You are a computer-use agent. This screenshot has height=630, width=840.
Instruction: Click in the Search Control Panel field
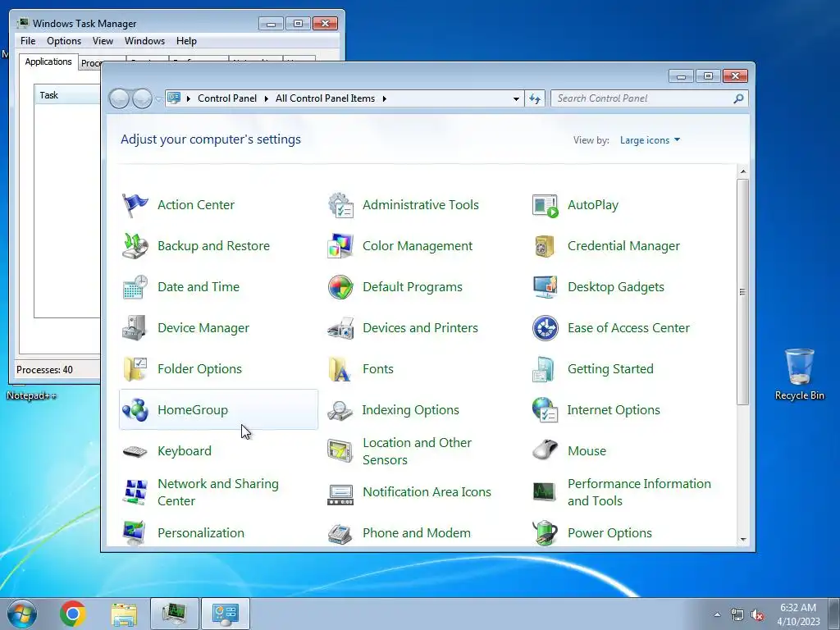641,98
